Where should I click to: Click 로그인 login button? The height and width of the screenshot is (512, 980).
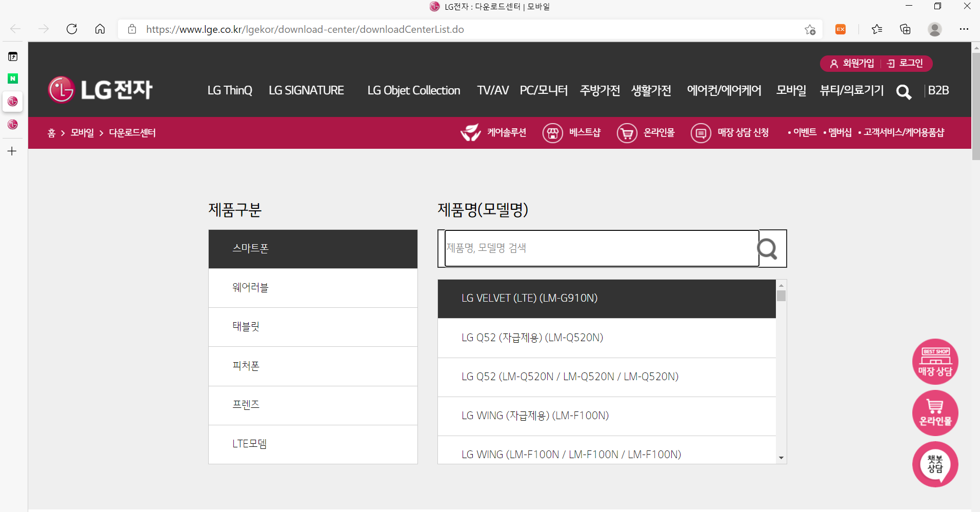tap(905, 63)
